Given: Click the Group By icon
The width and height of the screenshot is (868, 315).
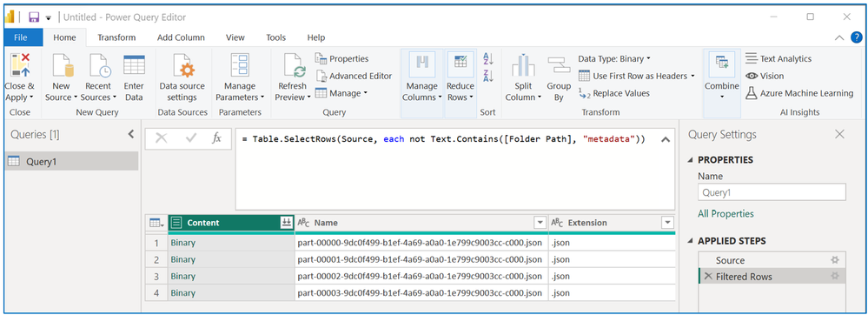Looking at the screenshot, I should point(559,65).
